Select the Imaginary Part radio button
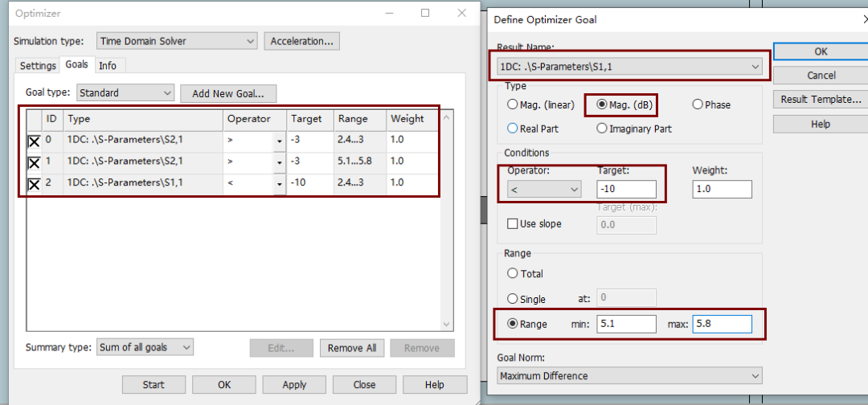The height and width of the screenshot is (405, 868). [634, 129]
